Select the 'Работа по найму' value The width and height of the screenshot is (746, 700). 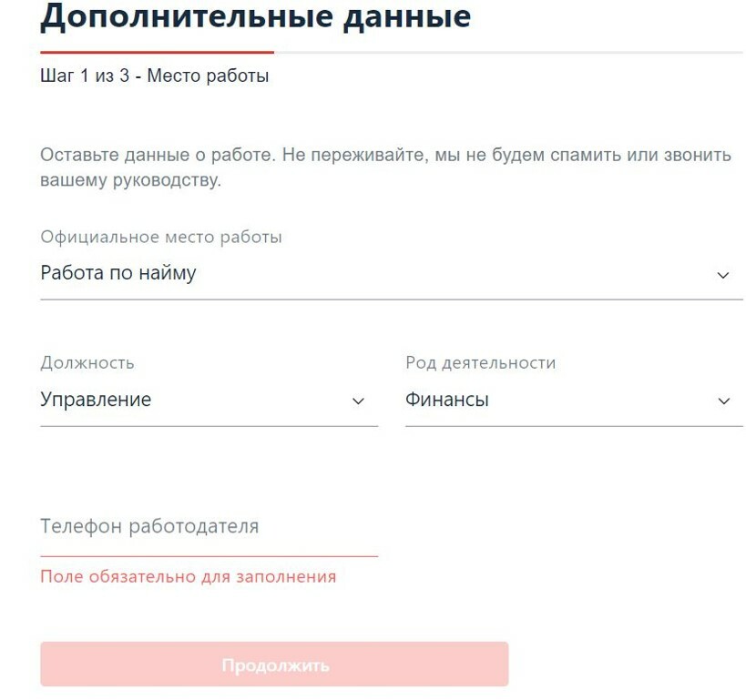click(118, 273)
